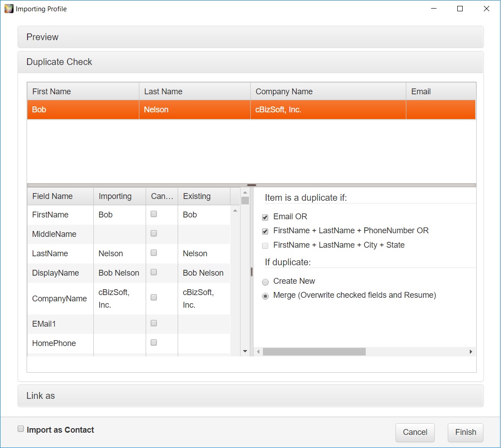The width and height of the screenshot is (501, 448).
Task: Select the cBizSoft, Inc. cell in top grid
Action: point(328,110)
